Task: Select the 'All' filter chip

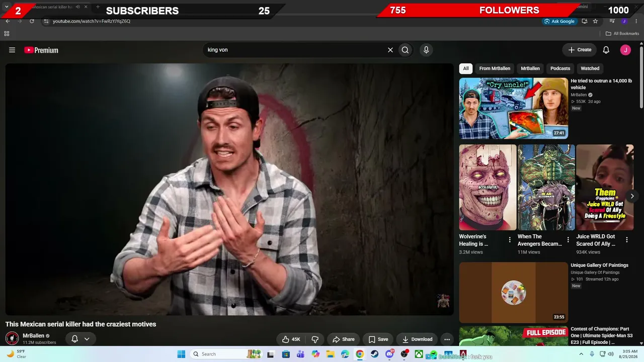Action: point(466,68)
